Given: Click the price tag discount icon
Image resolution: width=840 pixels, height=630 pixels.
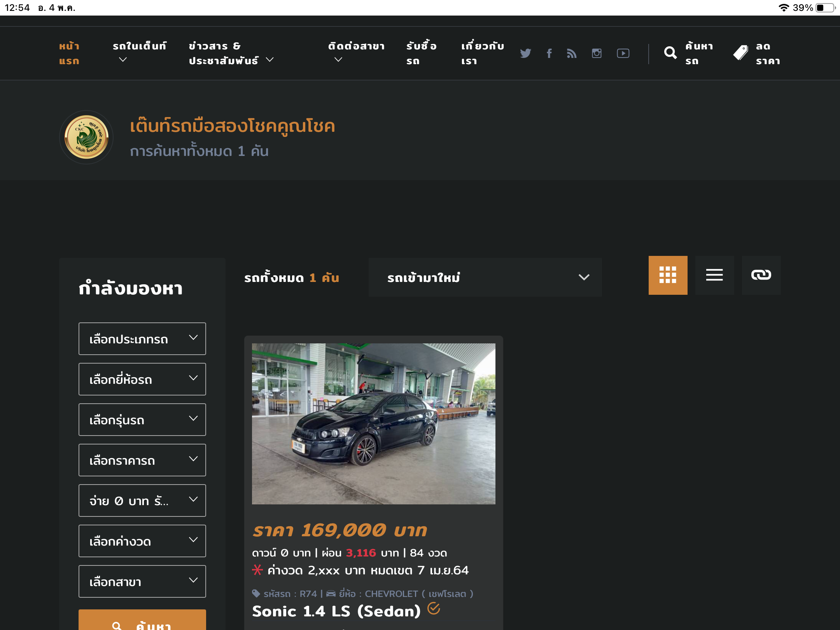Looking at the screenshot, I should tap(740, 53).
